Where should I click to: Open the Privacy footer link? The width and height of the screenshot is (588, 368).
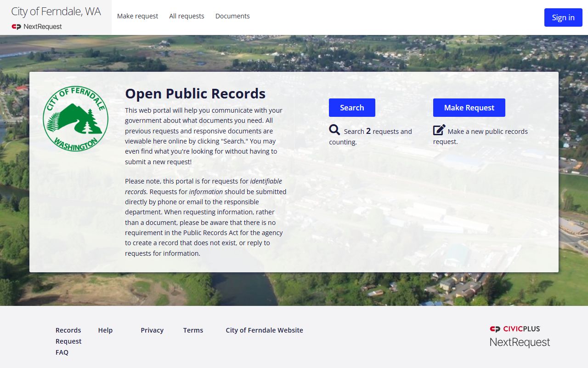(152, 330)
